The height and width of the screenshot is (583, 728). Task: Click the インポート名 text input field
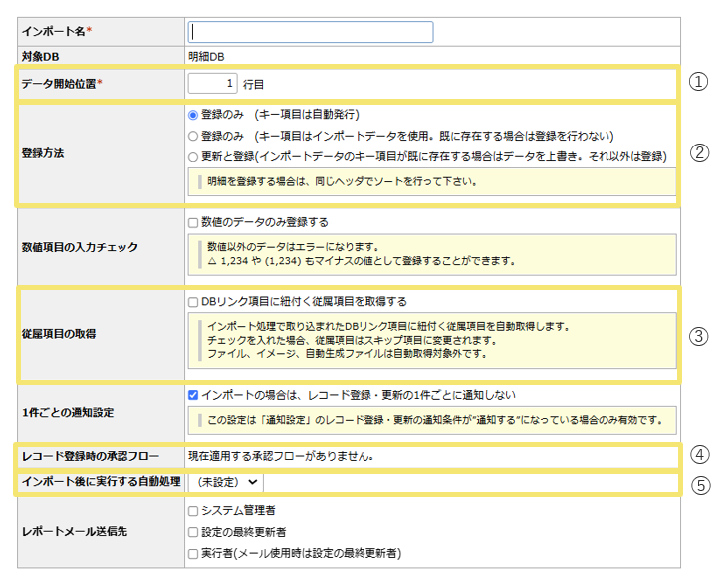(x=311, y=32)
